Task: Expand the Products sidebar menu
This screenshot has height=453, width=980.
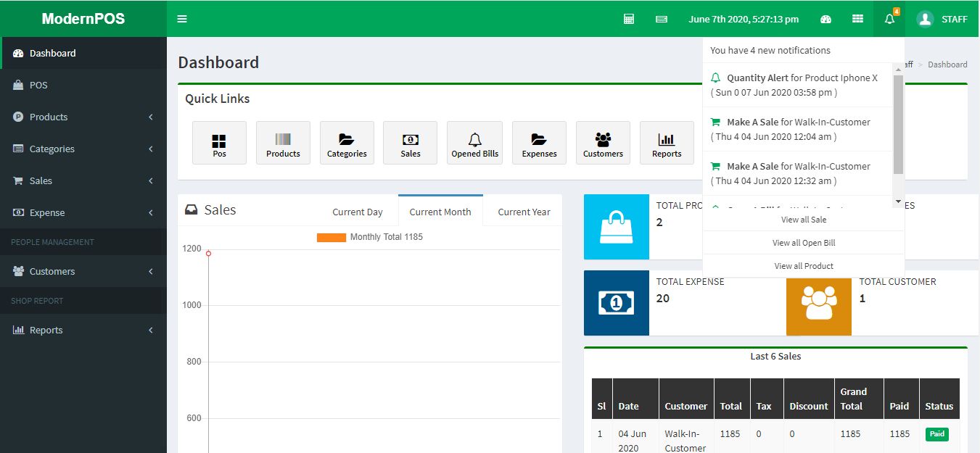Action: [83, 117]
